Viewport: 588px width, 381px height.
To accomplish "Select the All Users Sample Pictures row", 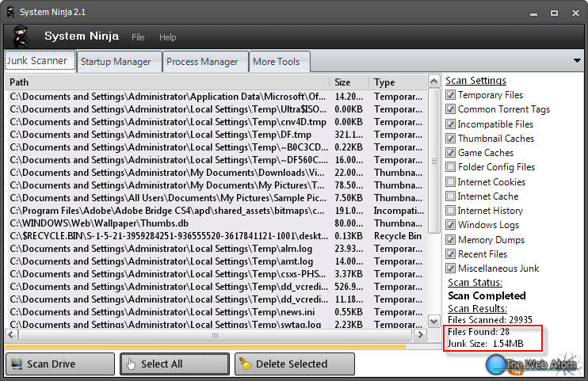I will (216, 198).
